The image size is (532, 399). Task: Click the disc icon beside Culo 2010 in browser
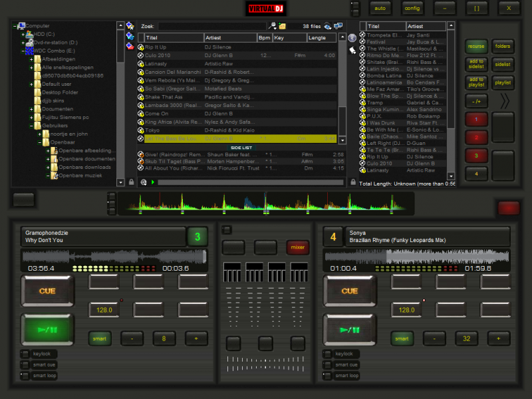pyautogui.click(x=140, y=55)
